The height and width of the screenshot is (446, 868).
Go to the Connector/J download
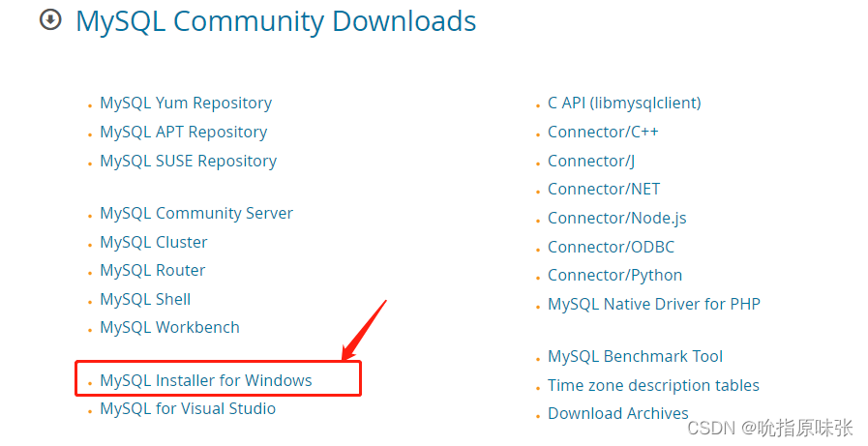pyautogui.click(x=590, y=161)
